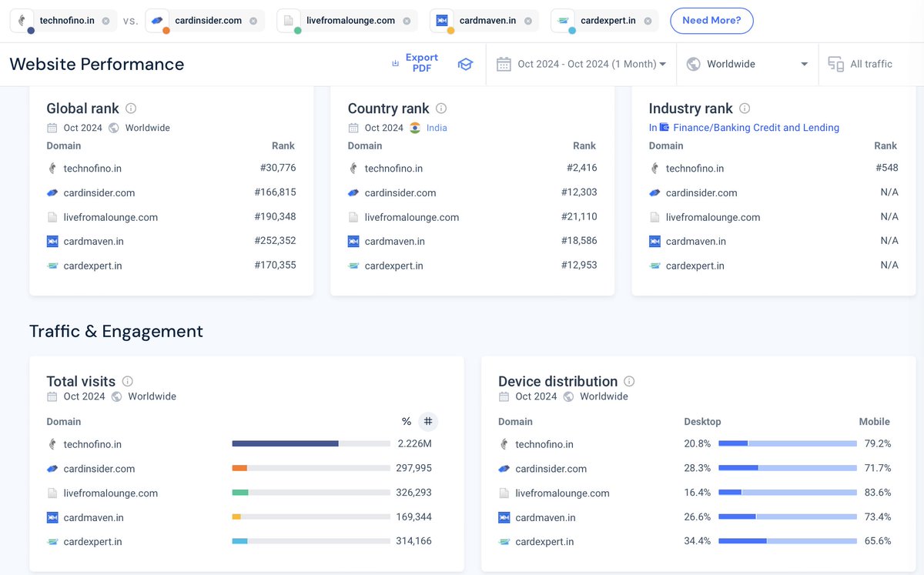Remove livefromalounge.com from the comparison
This screenshot has width=924, height=575.
coord(407,21)
